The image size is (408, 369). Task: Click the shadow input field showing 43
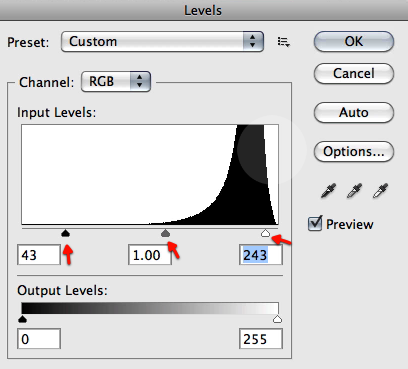[x=39, y=255]
